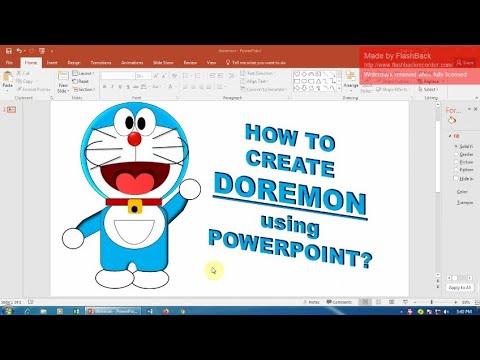The image size is (480, 360).
Task: Open the Comments pane
Action: coord(339,302)
